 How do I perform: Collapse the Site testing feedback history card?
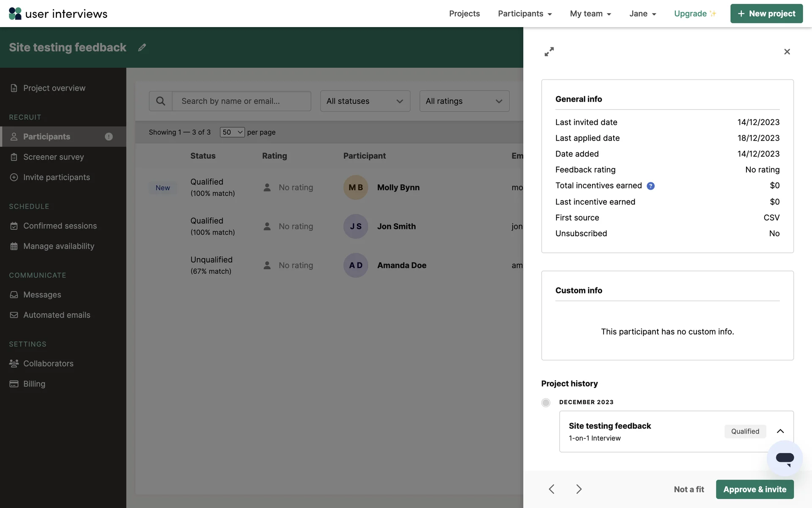(x=780, y=431)
